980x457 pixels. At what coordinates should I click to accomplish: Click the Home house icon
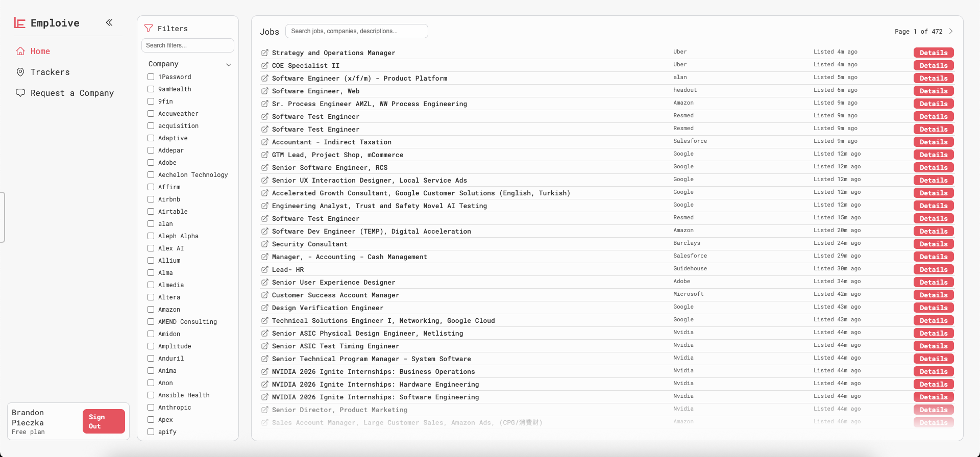point(20,51)
